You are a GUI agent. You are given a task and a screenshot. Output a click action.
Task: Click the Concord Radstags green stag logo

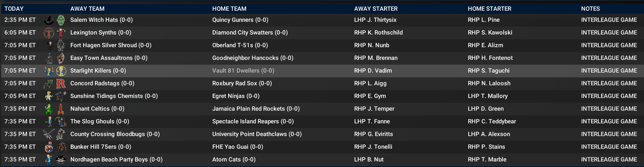[x=49, y=83]
